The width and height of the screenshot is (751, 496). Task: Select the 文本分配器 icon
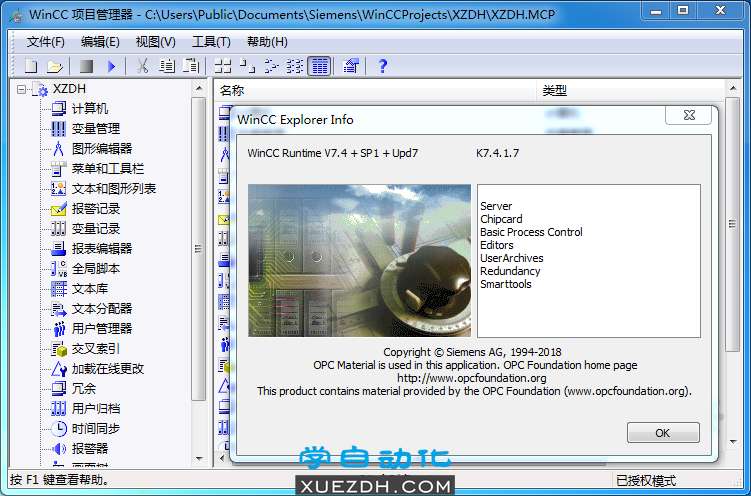click(58, 309)
